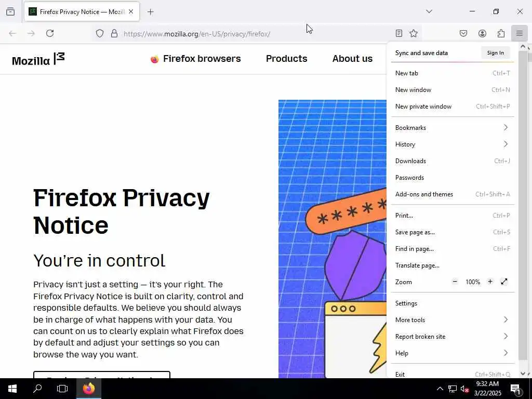Bookmark this page with star icon
This screenshot has width=532, height=399.
[413, 33]
